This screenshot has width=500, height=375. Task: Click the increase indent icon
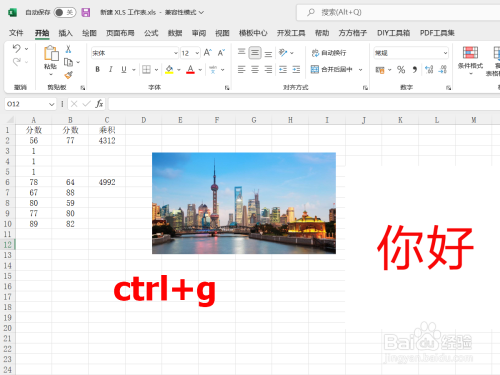point(296,69)
